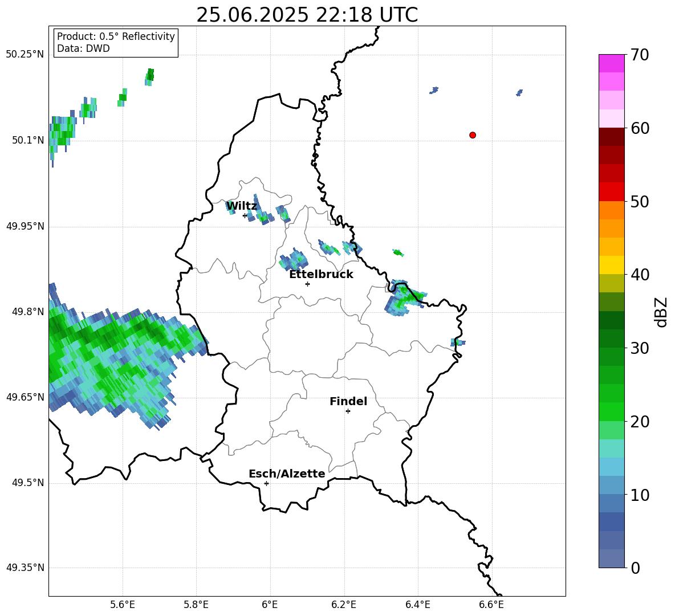Click the red dot marker on the map
Image resolution: width=675 pixels, height=616 pixels.
tap(472, 135)
